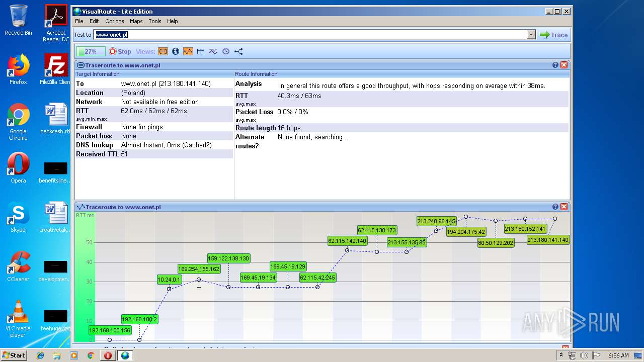Select hop label 80.50.129.202
Viewport: 644px width, 362px height.
point(496,243)
